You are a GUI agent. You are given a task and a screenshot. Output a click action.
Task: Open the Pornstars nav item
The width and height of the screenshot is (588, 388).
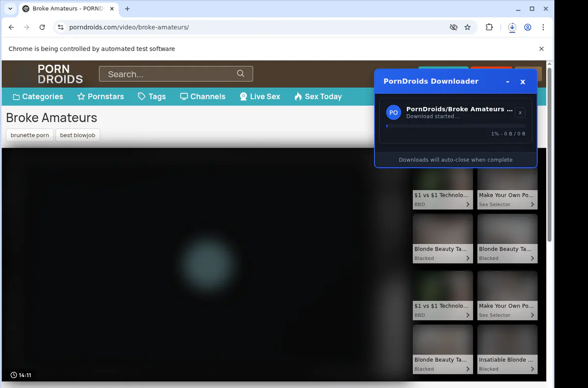(x=100, y=97)
